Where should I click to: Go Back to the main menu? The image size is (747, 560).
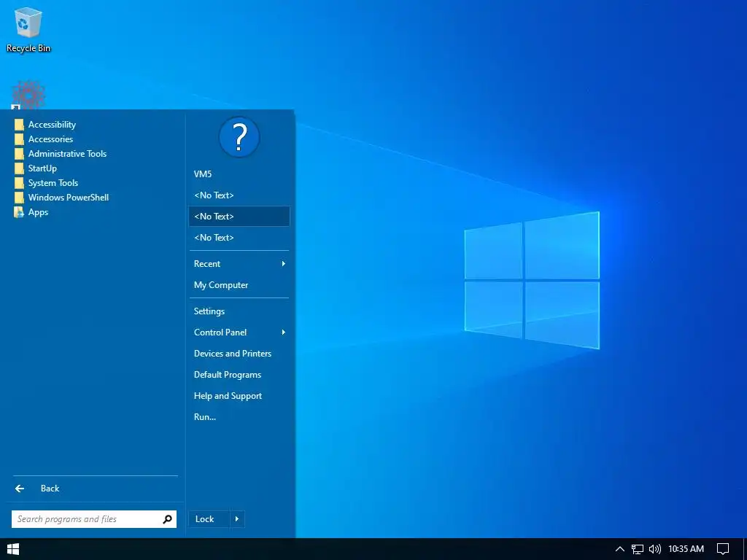(96, 489)
